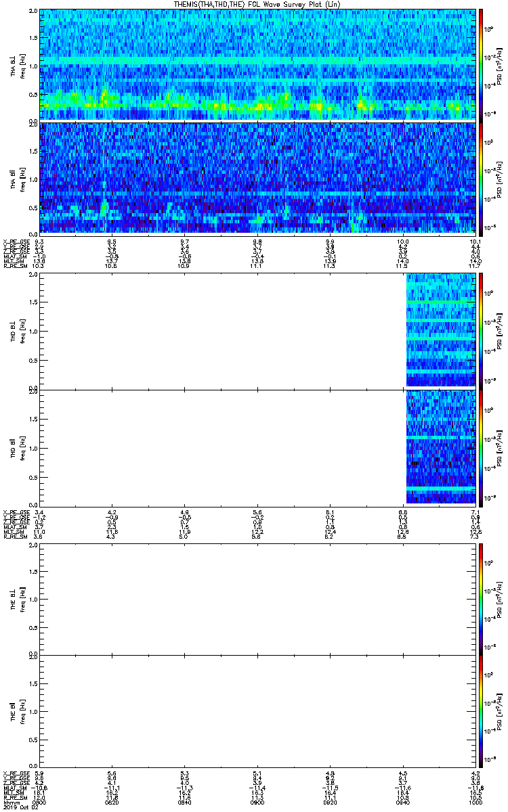508x812 pixels.
Task: Click the 0820 time tick label
Action: [112, 802]
